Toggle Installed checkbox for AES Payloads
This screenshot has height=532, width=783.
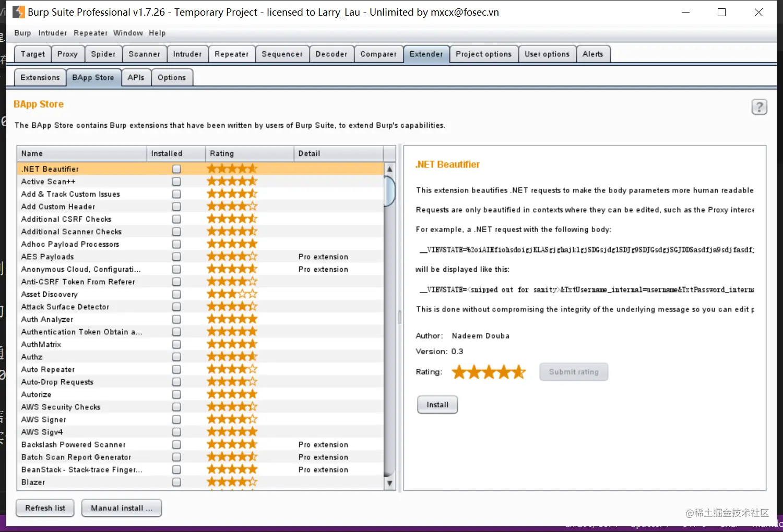[x=176, y=257]
